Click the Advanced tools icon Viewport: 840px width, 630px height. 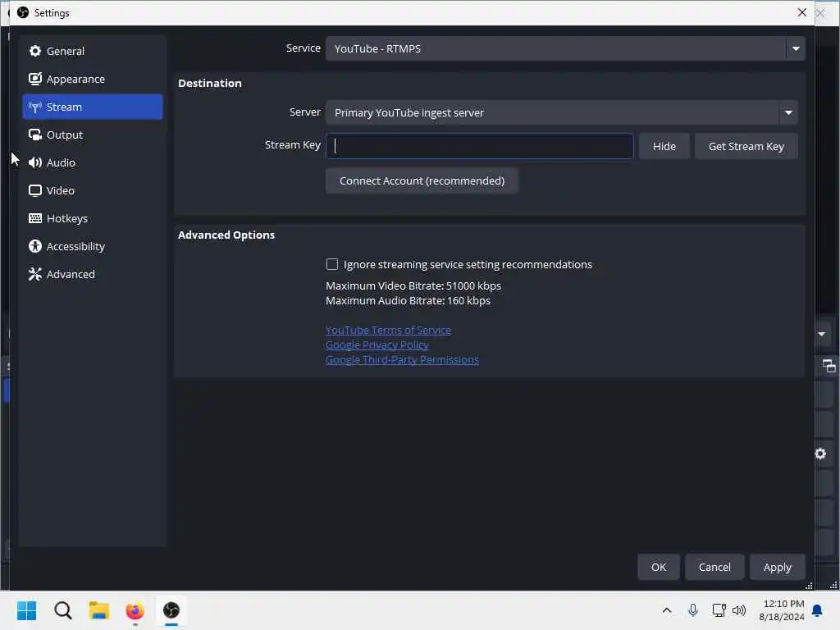tap(34, 274)
